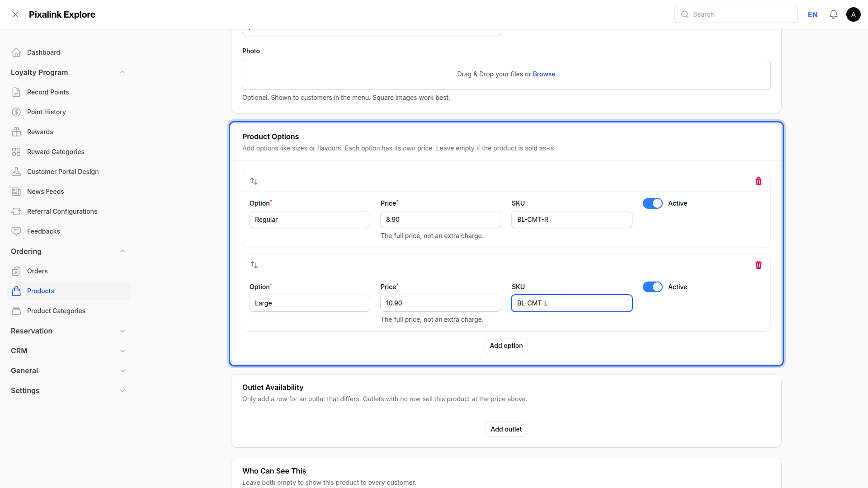The height and width of the screenshot is (488, 868).
Task: Click the Add option button
Action: click(506, 346)
